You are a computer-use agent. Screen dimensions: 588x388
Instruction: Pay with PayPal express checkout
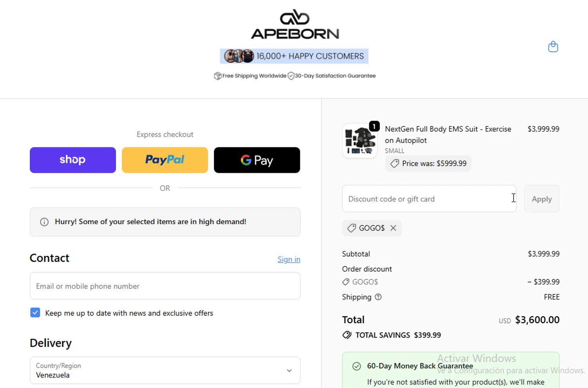165,160
